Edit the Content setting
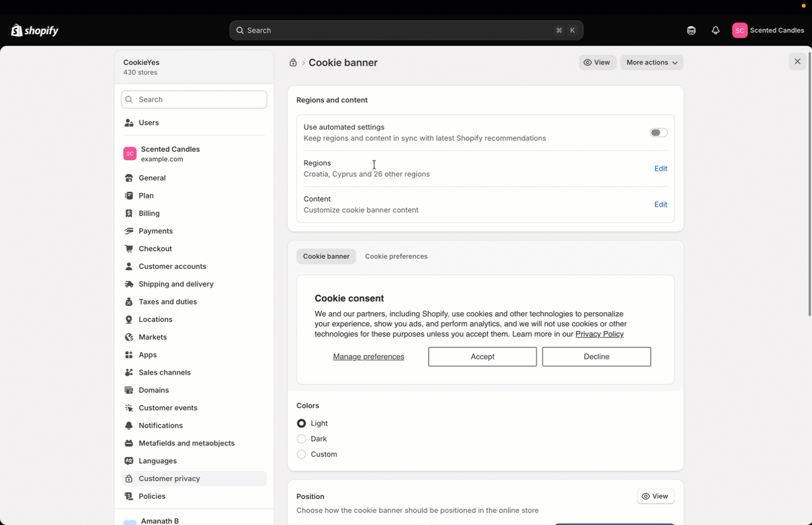 (660, 204)
